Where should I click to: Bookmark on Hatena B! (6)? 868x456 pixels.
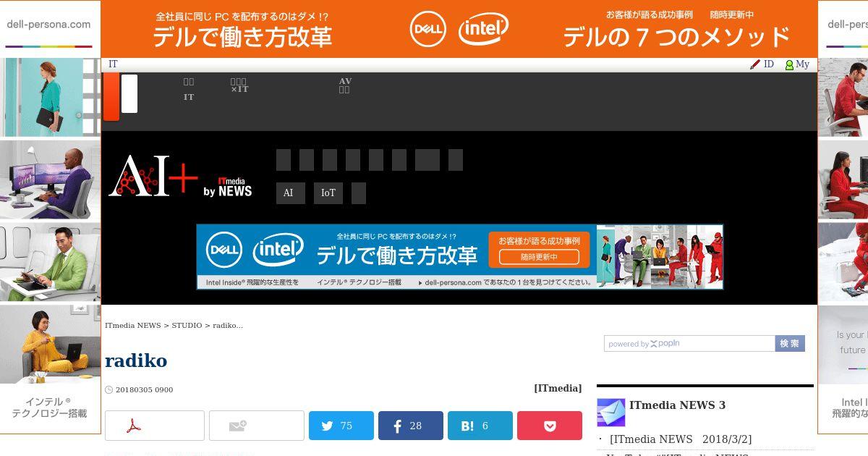click(x=480, y=426)
